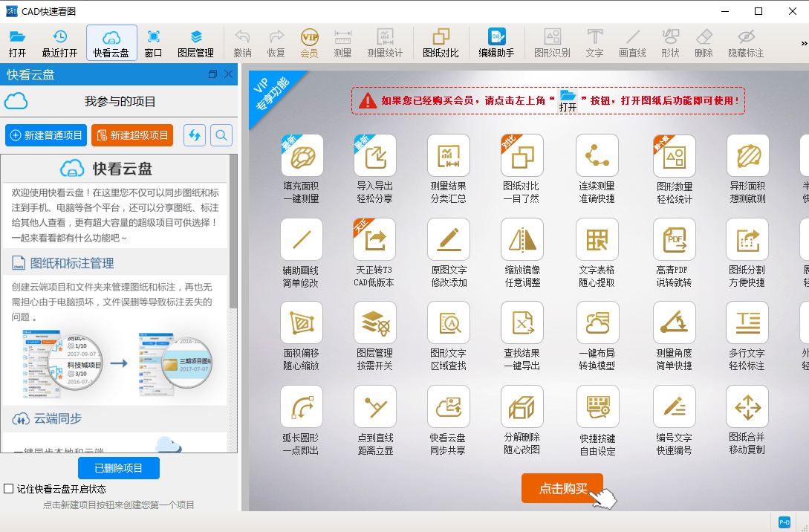Click the 云端同步 section heading
The width and height of the screenshot is (809, 532).
click(58, 418)
